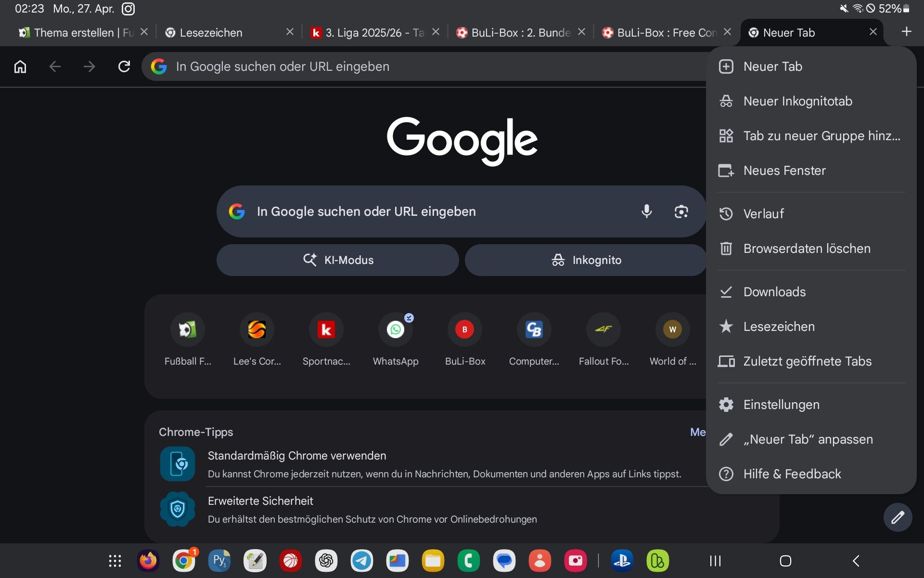Open Einstellungen from the menu
The height and width of the screenshot is (578, 924).
tap(781, 405)
